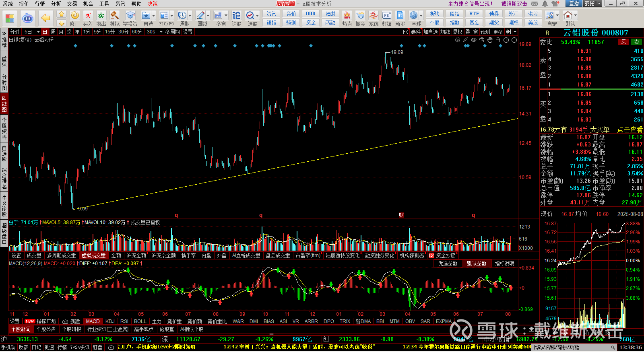The height and width of the screenshot is (352, 644).
Task: Open the 掘金 mining cart icon
Action: tap(360, 19)
